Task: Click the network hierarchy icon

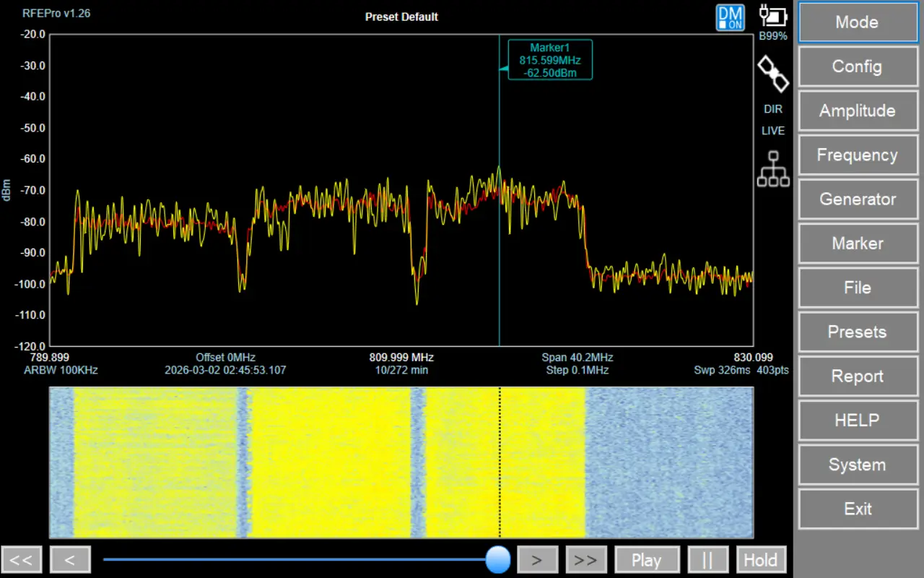Action: [x=772, y=169]
